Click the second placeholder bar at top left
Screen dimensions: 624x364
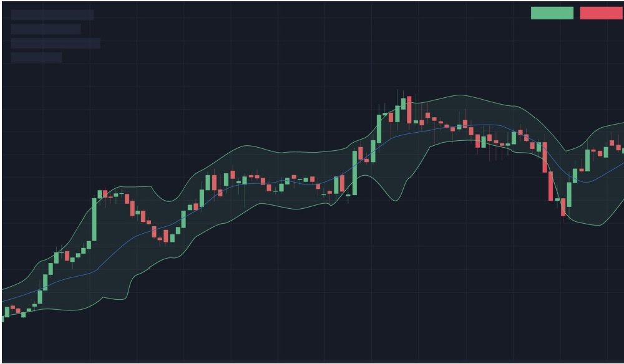[46, 29]
